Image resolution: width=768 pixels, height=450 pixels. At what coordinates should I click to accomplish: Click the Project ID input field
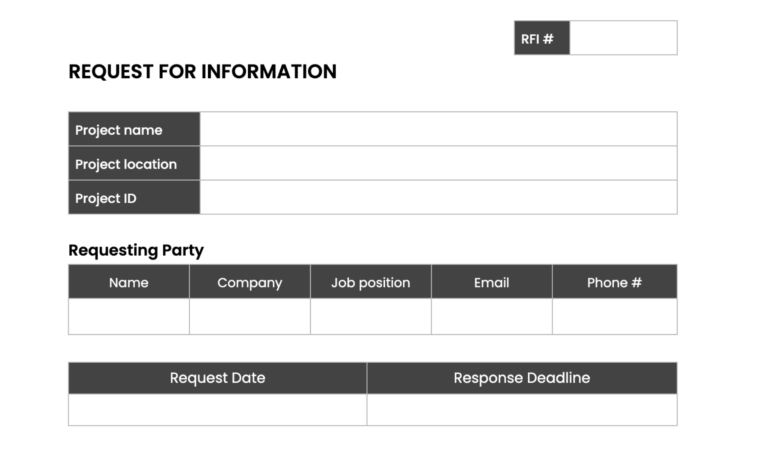point(438,197)
